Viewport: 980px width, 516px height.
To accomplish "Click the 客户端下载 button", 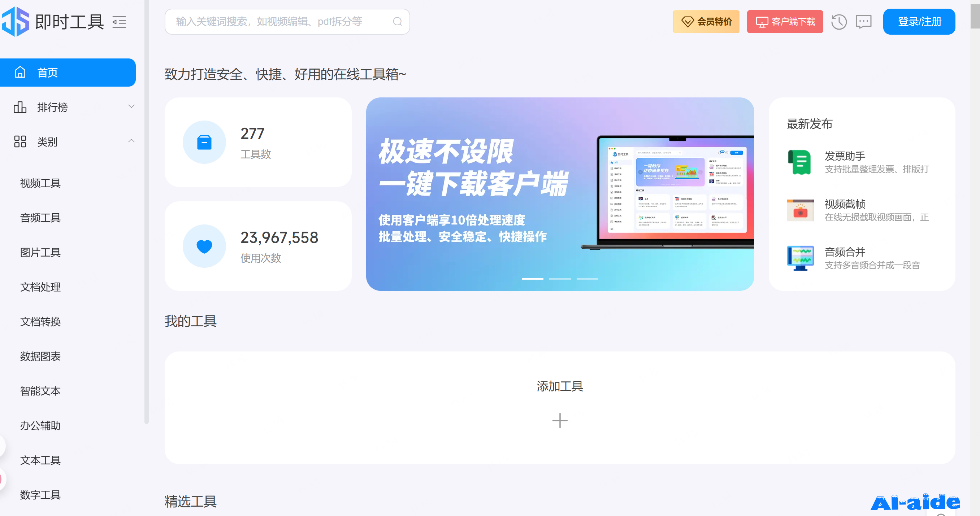I will (784, 22).
